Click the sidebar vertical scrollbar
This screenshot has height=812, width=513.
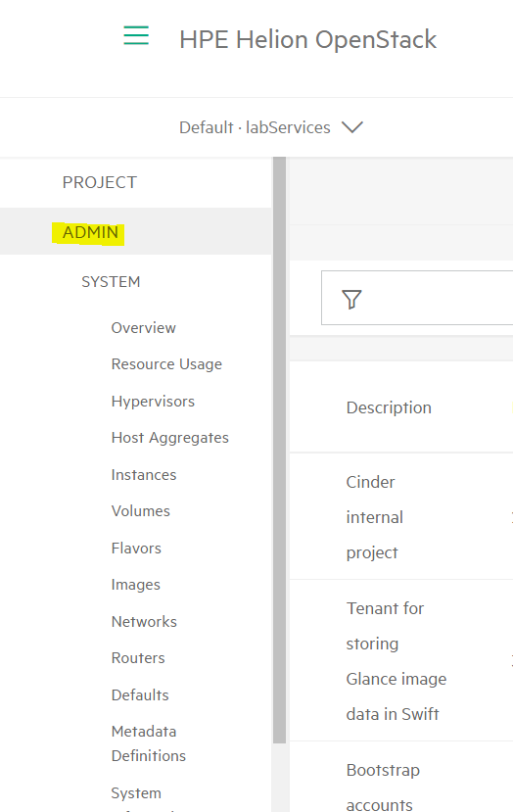pos(280,450)
